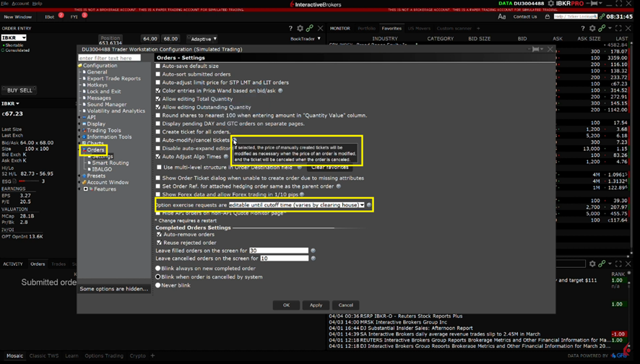
Task: Click info icon next to Auto-modify/cancel tickets
Action: point(234,140)
